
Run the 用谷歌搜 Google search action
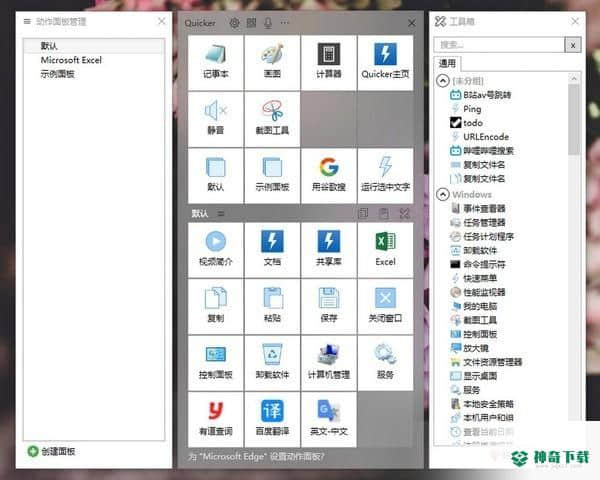click(329, 176)
